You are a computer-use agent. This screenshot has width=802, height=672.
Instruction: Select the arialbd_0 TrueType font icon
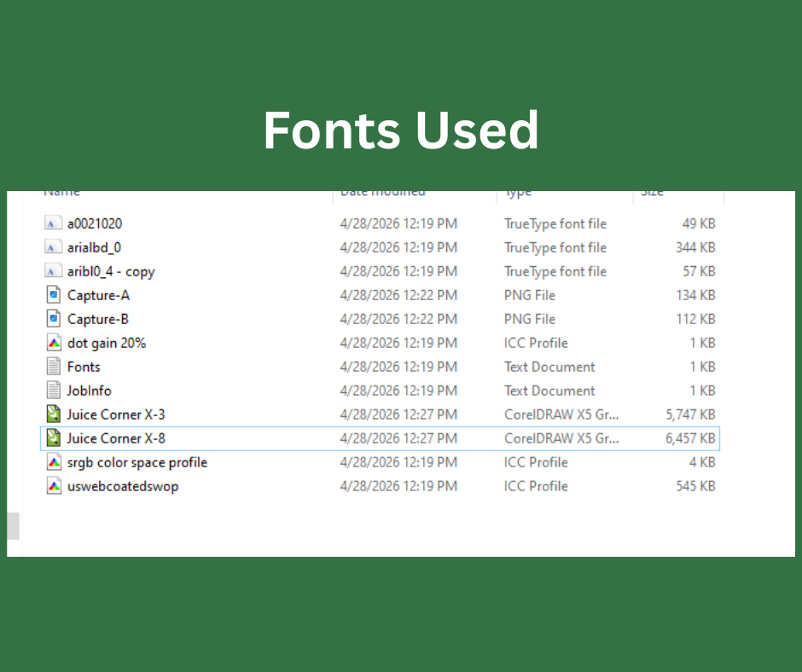coord(54,247)
